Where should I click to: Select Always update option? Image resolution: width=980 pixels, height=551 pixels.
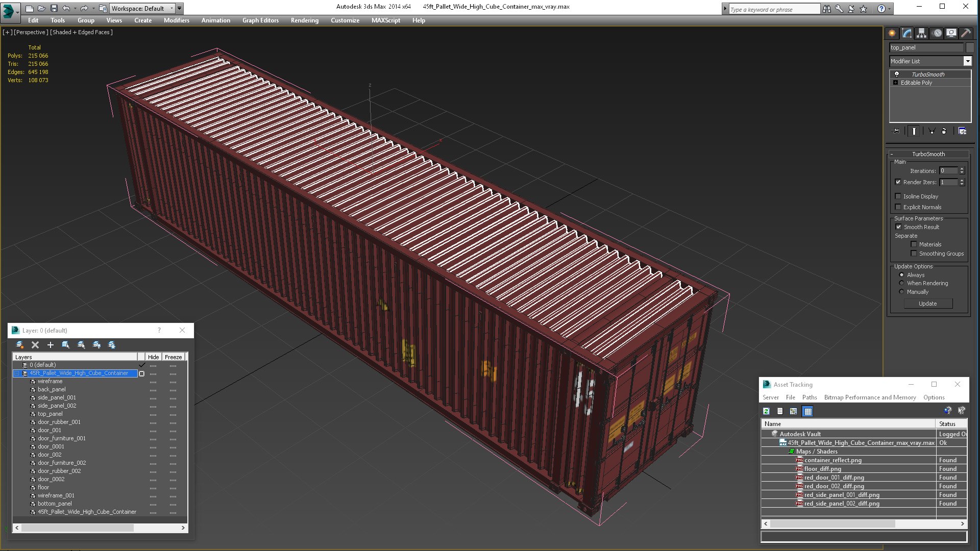tap(901, 275)
